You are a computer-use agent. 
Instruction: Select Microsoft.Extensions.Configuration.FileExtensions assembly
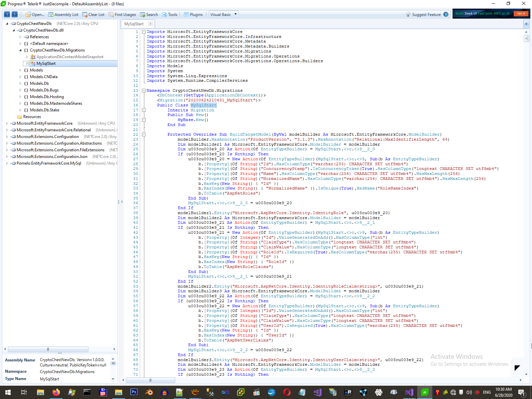[x=61, y=150]
